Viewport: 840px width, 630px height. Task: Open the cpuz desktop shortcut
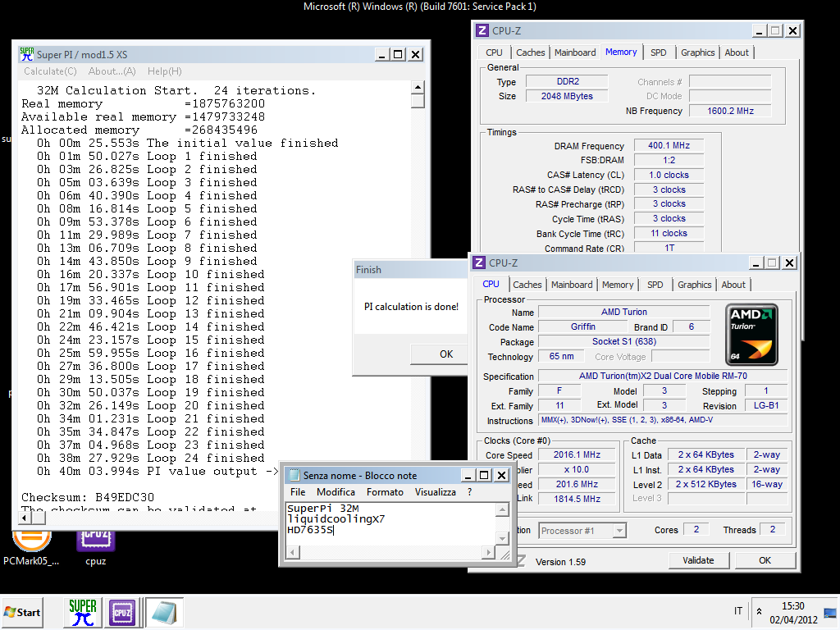coord(95,547)
